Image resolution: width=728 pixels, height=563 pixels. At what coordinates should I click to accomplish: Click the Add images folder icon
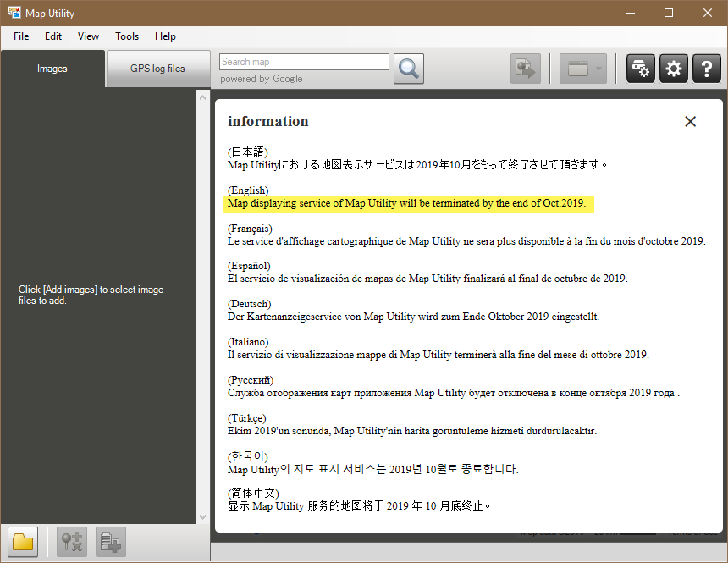pos(23,542)
